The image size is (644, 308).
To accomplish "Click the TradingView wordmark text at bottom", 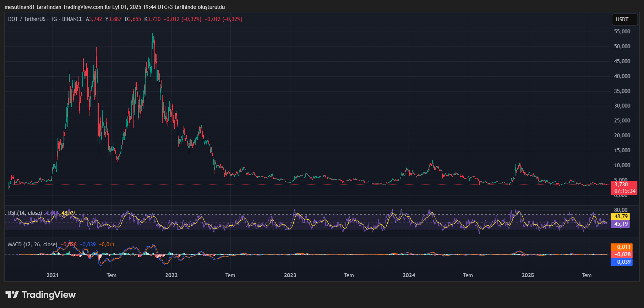I will 49,295.
